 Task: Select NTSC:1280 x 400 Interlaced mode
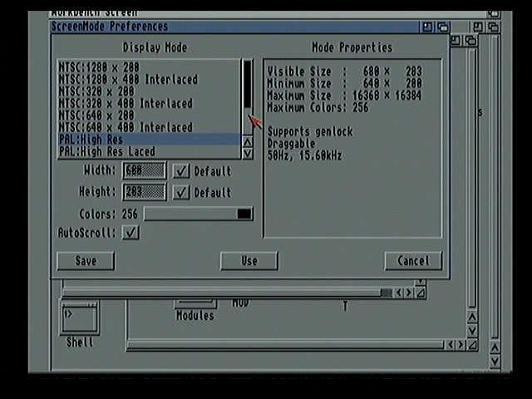click(x=150, y=80)
